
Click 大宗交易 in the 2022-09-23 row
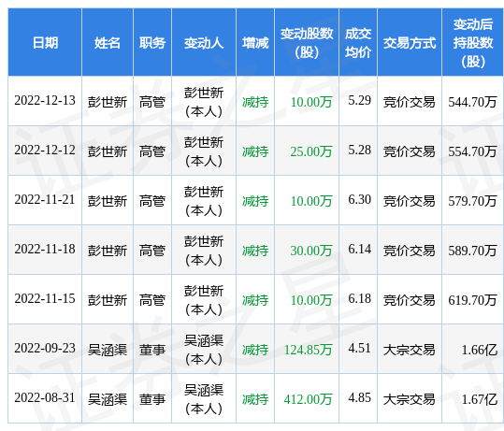coord(410,350)
